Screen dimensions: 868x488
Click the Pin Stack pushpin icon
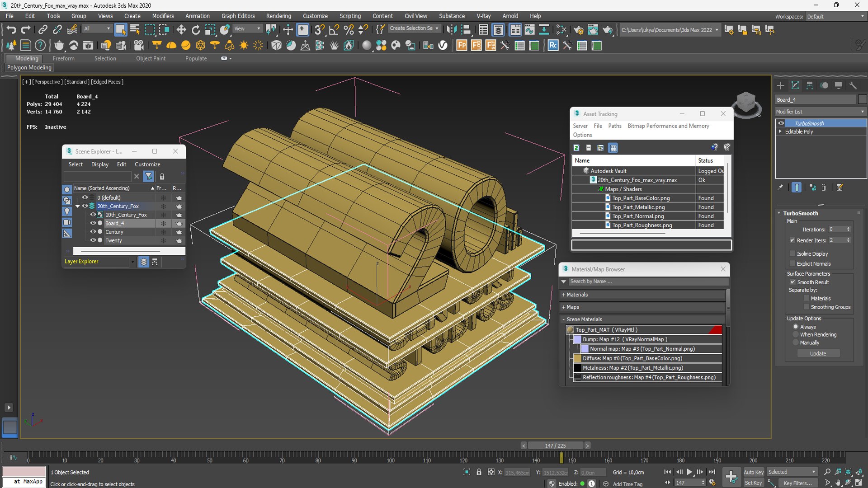[780, 187]
